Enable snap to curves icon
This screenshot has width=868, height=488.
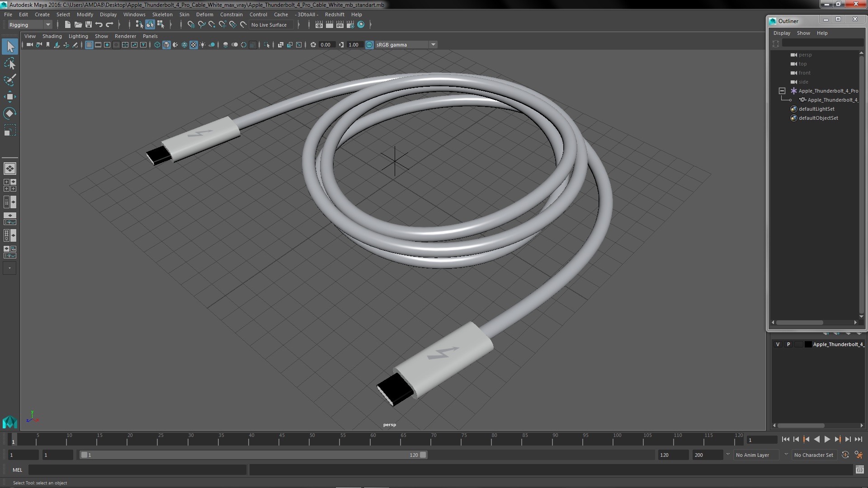[202, 25]
